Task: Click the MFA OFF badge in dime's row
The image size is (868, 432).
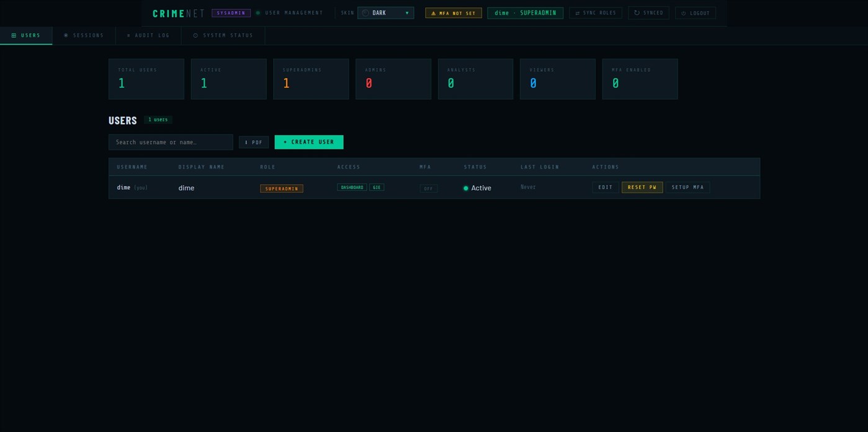Action: pos(429,188)
